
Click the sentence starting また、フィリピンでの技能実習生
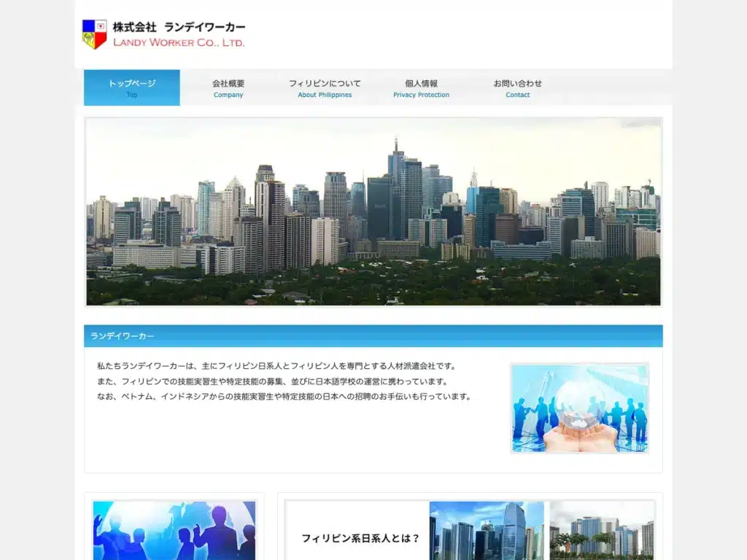tap(273, 381)
